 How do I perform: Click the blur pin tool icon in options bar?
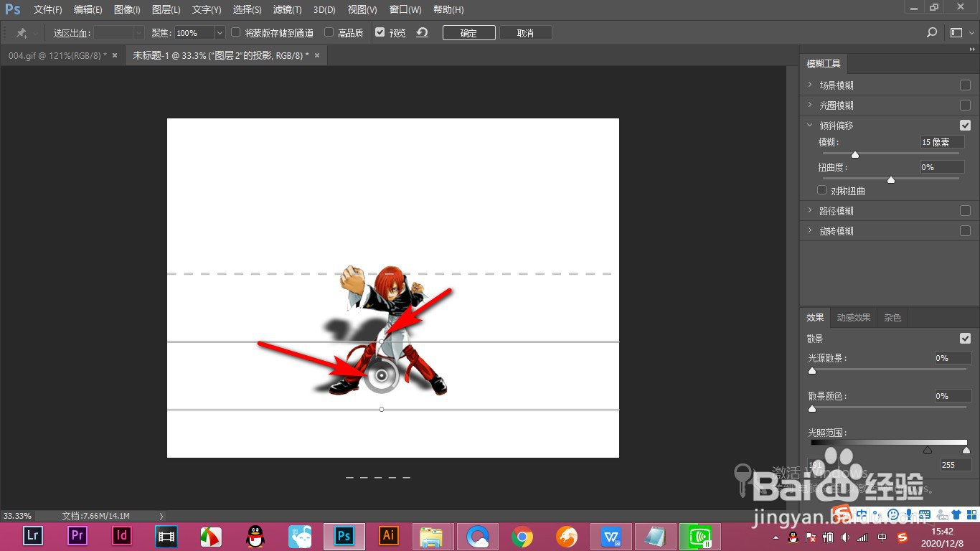point(22,33)
